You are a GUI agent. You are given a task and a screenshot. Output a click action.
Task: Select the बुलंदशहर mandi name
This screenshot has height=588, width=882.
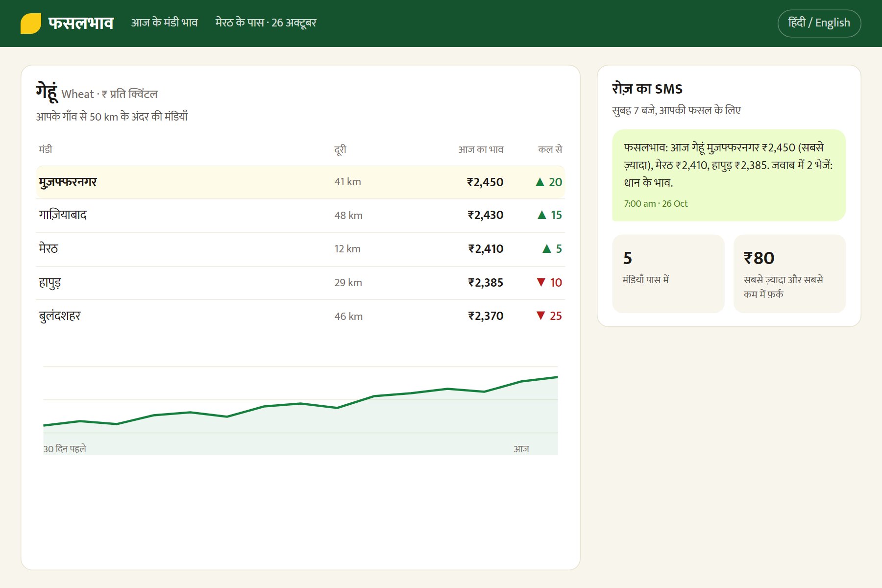pyautogui.click(x=59, y=316)
